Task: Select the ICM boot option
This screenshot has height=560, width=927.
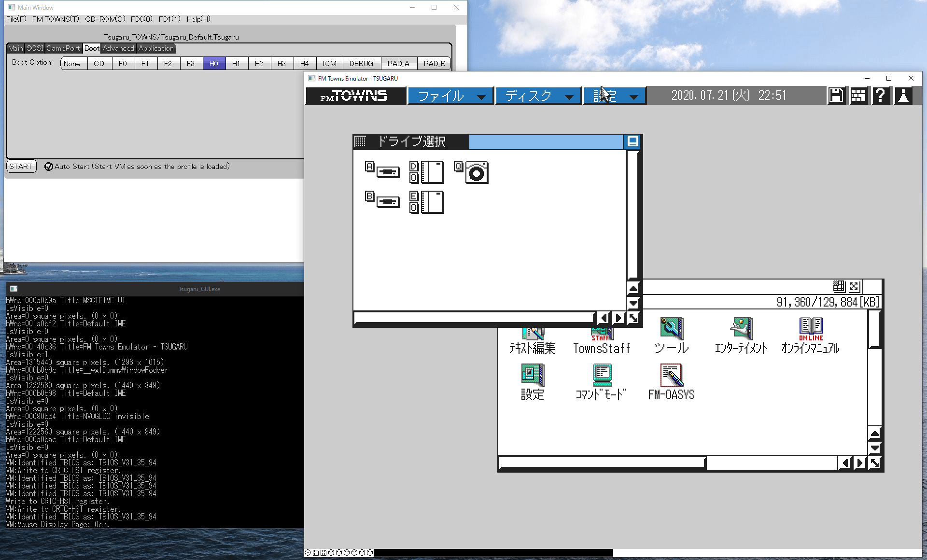Action: click(x=329, y=64)
